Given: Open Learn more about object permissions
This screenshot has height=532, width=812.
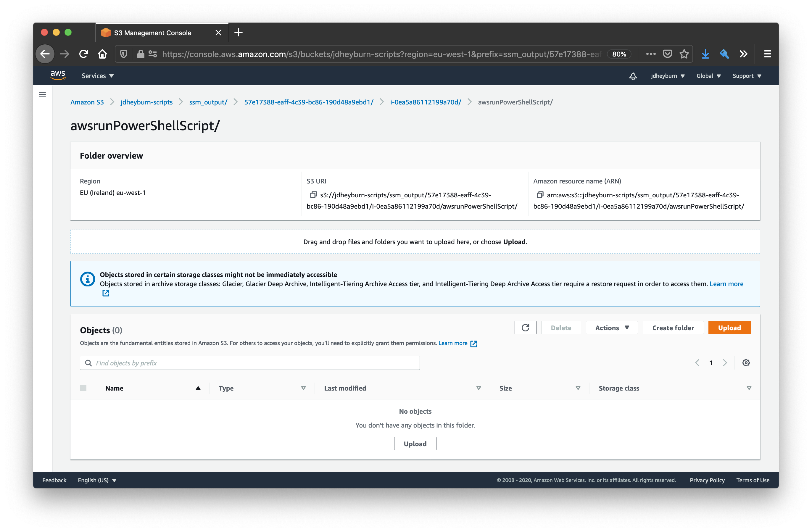Looking at the screenshot, I should [x=453, y=343].
